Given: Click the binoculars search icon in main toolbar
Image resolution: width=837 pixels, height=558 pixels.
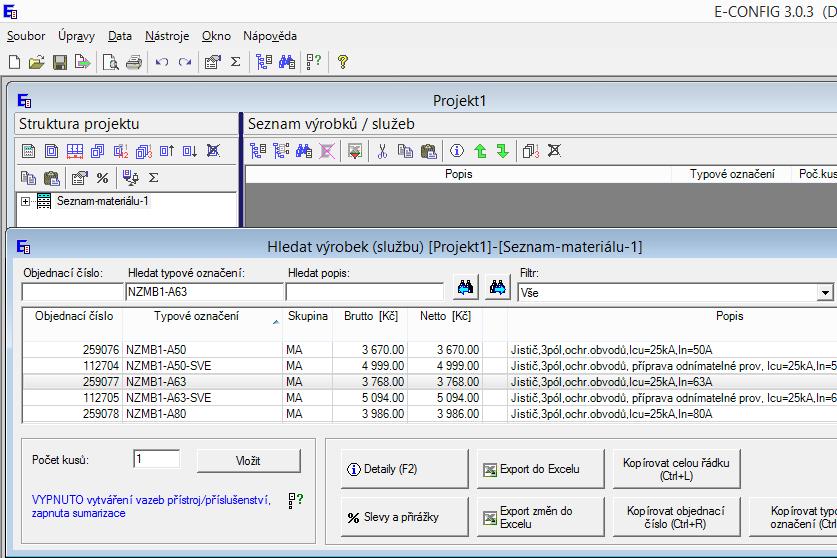Looking at the screenshot, I should pyautogui.click(x=287, y=62).
